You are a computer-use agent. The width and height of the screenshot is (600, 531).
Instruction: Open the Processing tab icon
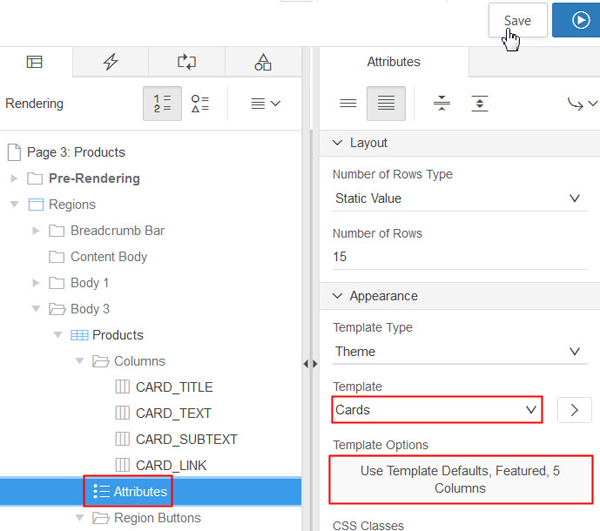tap(187, 62)
